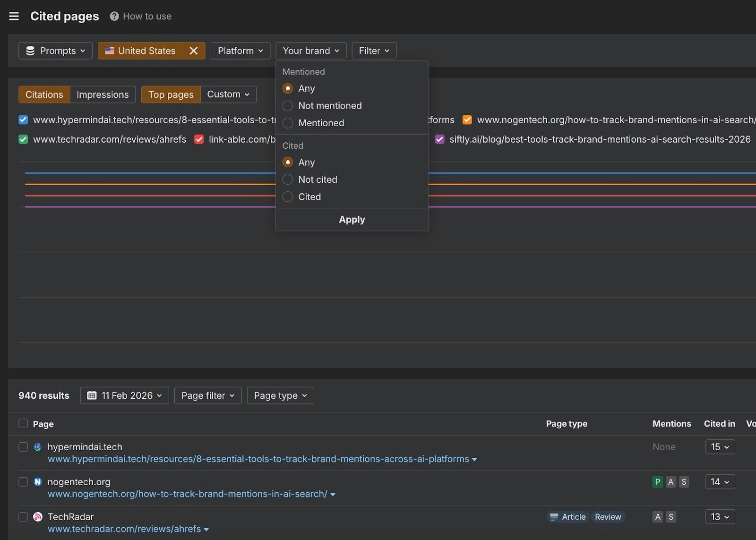Open the hamburger menu icon

pyautogui.click(x=14, y=17)
